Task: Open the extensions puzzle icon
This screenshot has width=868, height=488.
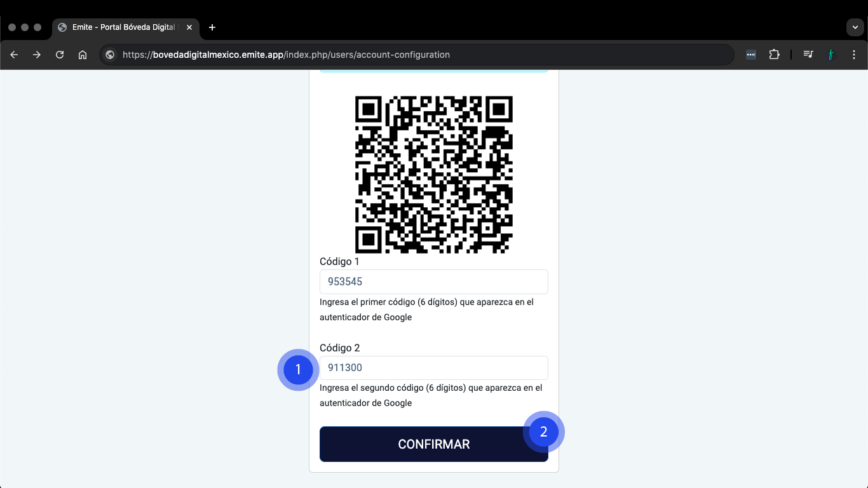Action: tap(774, 55)
